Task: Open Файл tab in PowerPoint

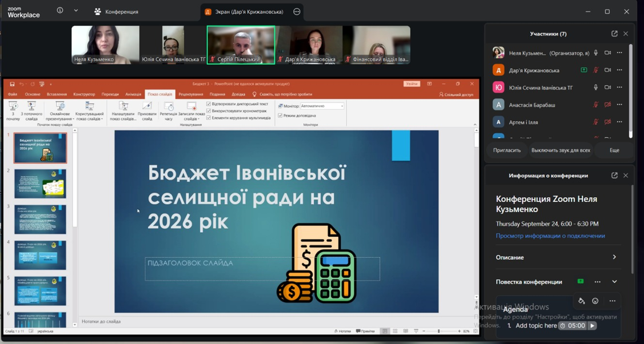Action: pyautogui.click(x=13, y=94)
